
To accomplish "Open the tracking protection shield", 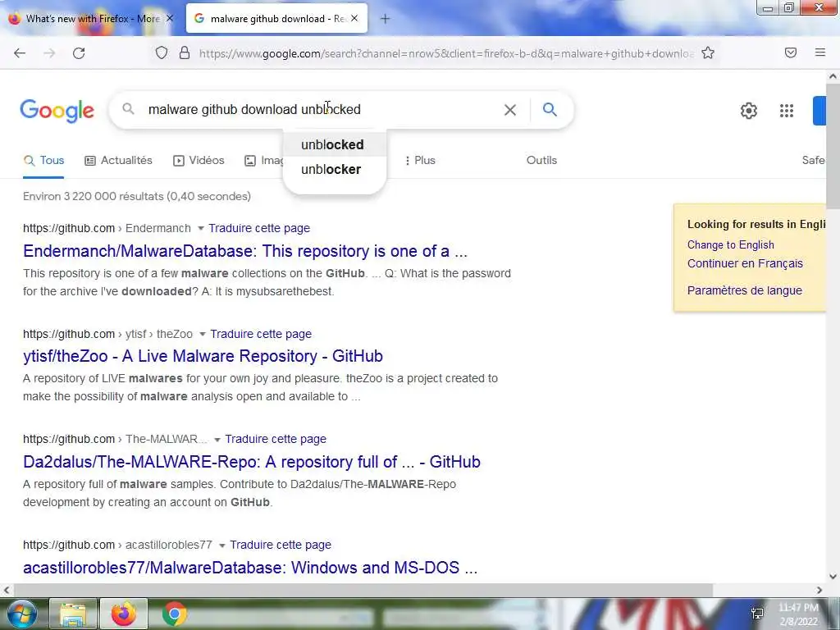I will 162,53.
